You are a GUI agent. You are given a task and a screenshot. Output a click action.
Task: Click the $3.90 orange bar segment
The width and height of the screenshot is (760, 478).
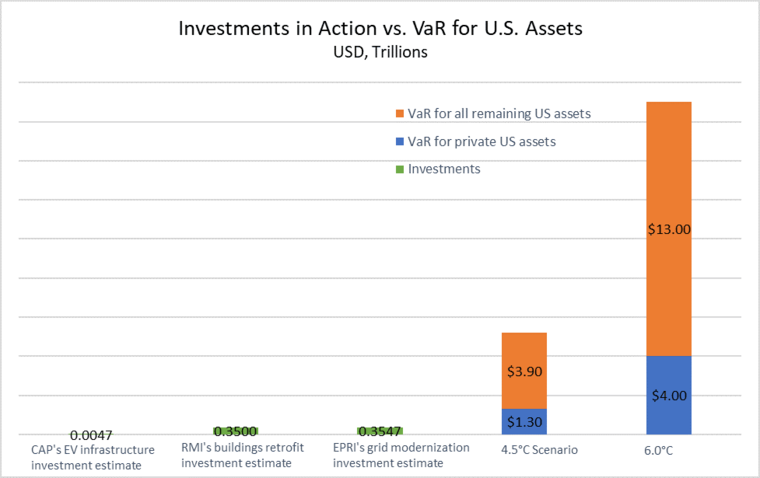point(524,371)
